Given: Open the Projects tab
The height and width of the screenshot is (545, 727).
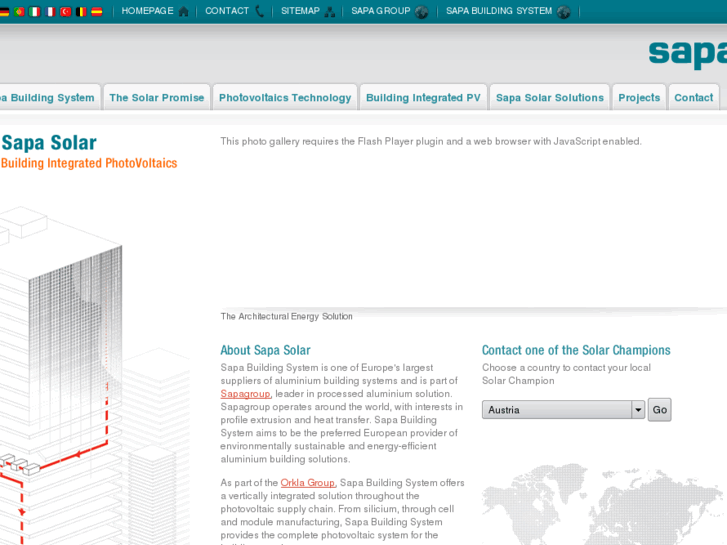Looking at the screenshot, I should (639, 97).
